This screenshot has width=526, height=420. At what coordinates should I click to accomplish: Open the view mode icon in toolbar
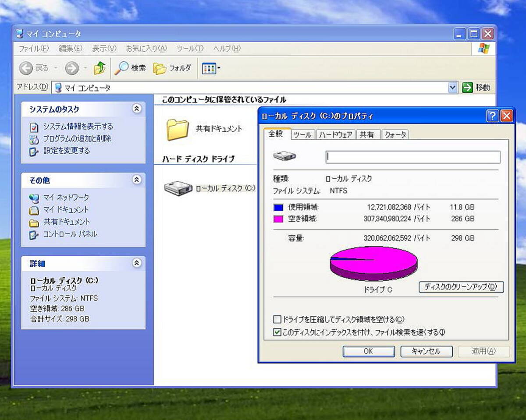[209, 68]
